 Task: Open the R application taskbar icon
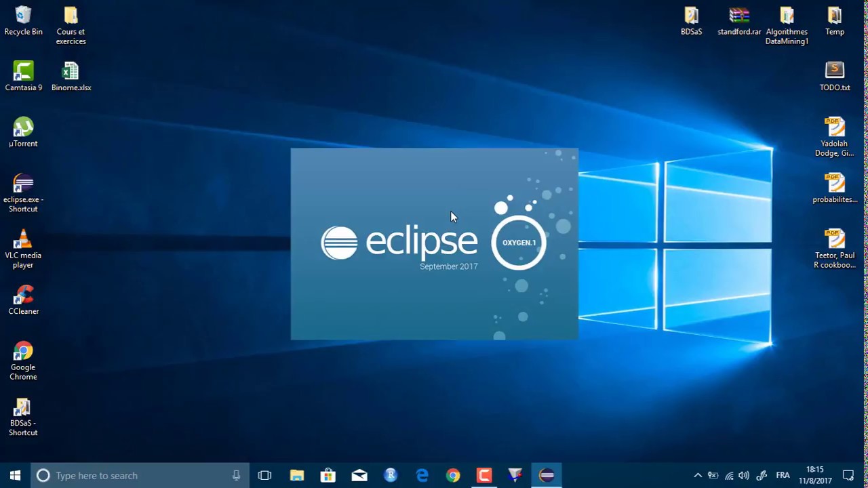[x=390, y=475]
